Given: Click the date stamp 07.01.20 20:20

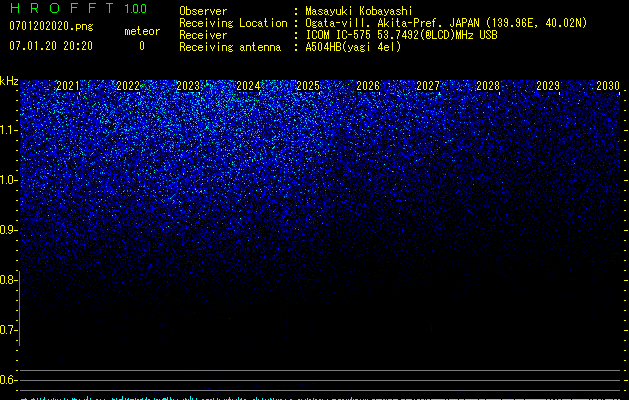Looking at the screenshot, I should pyautogui.click(x=51, y=46).
